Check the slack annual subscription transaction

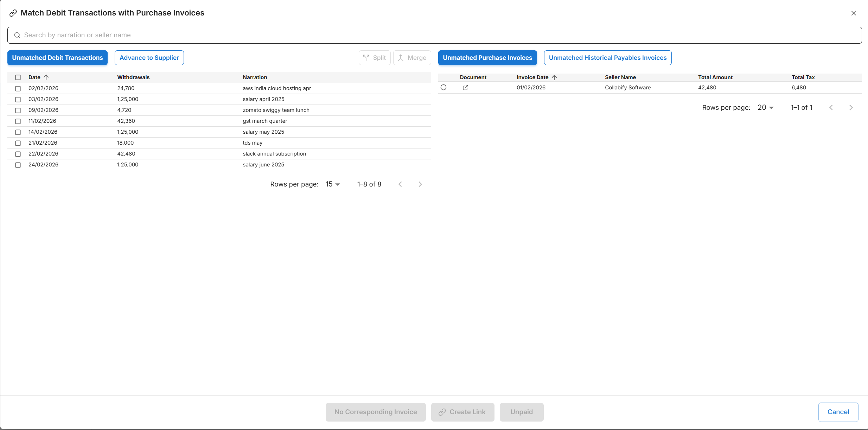click(18, 154)
